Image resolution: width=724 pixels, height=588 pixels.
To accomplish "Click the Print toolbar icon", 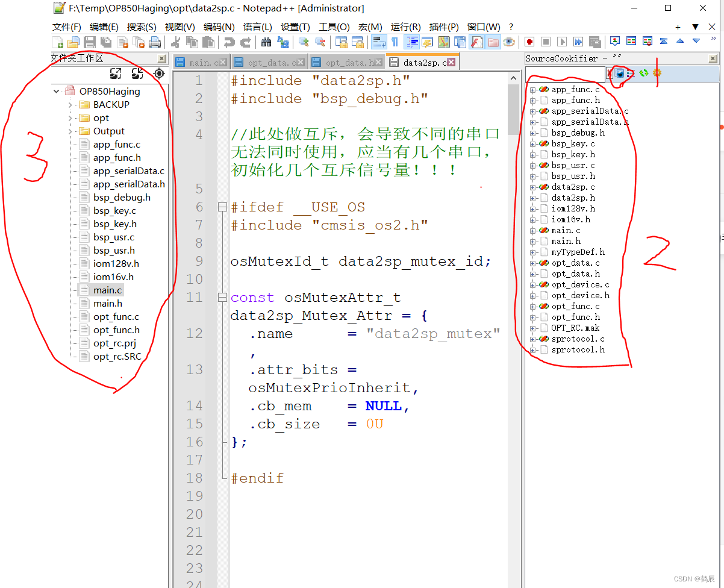I will (x=155, y=42).
